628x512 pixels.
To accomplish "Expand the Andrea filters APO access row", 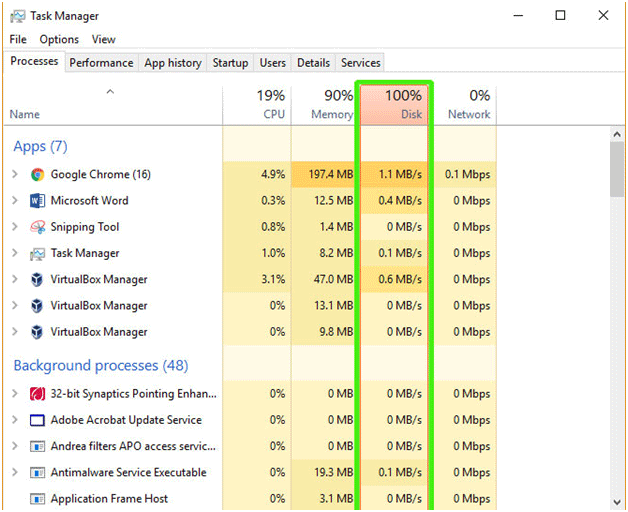I will (x=15, y=446).
